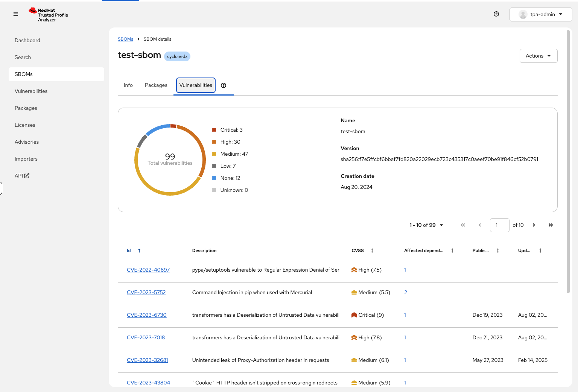The height and width of the screenshot is (392, 578).
Task: Switch to the Info tab
Action: click(128, 85)
